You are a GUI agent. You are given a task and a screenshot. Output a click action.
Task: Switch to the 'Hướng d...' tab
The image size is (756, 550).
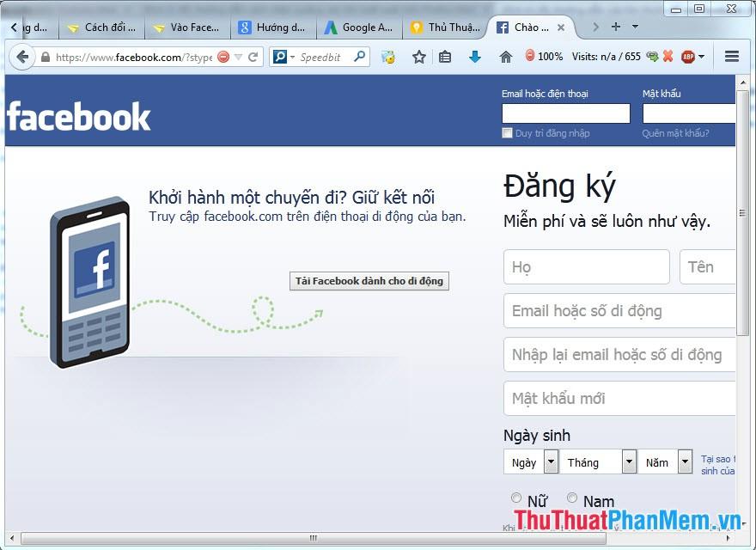(273, 27)
